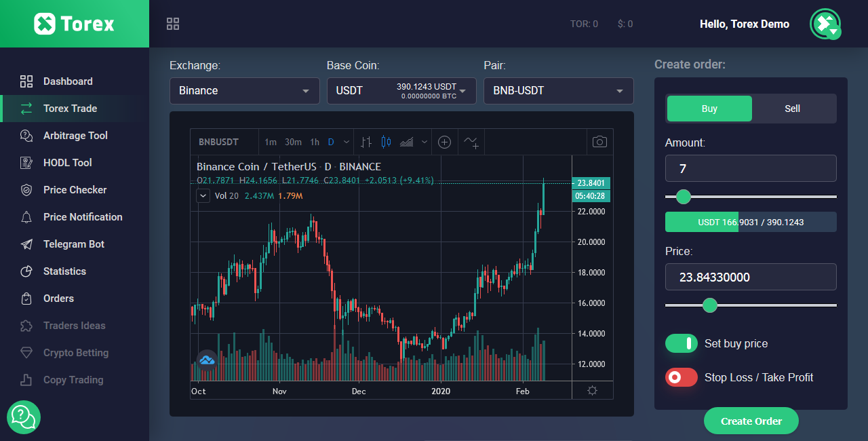Open the Arbitrage Tool from sidebar

(x=75, y=135)
